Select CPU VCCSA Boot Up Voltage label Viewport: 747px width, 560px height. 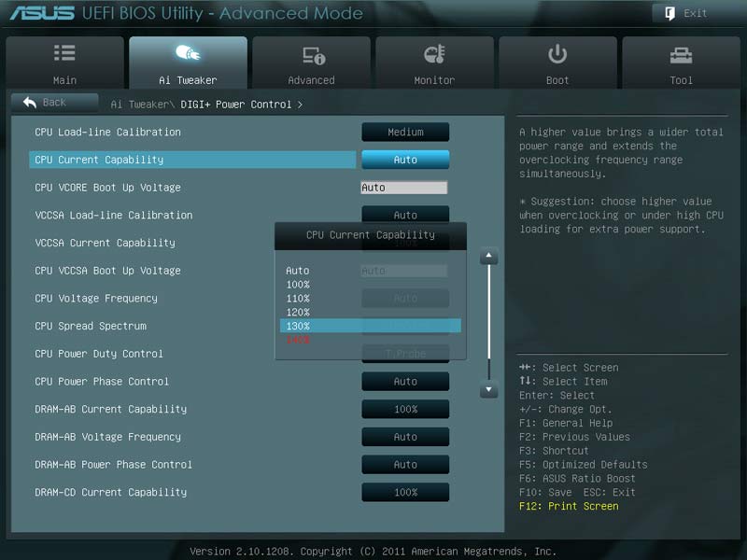107,271
